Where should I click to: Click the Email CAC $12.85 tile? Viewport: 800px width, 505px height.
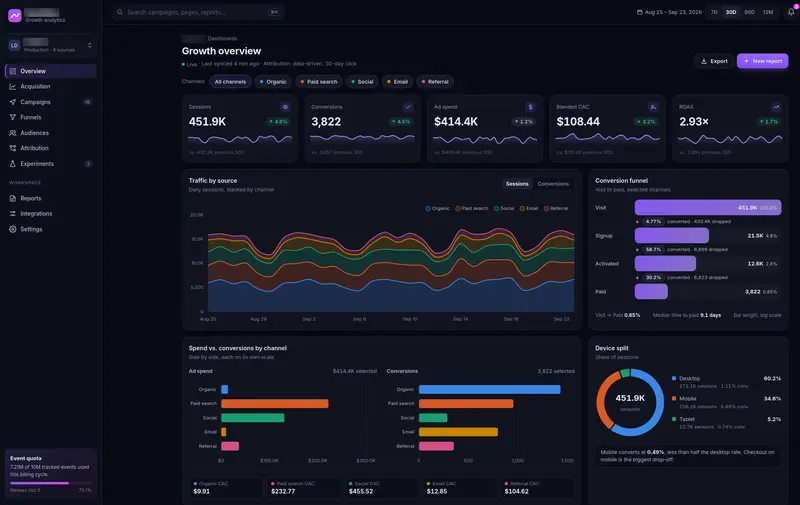pyautogui.click(x=459, y=488)
